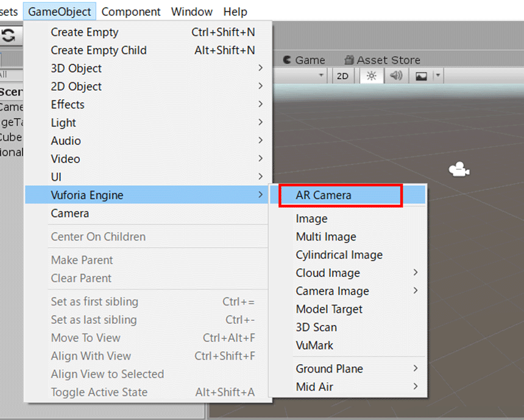Toggle 2D scene view mode
The height and width of the screenshot is (420, 524).
coord(342,76)
